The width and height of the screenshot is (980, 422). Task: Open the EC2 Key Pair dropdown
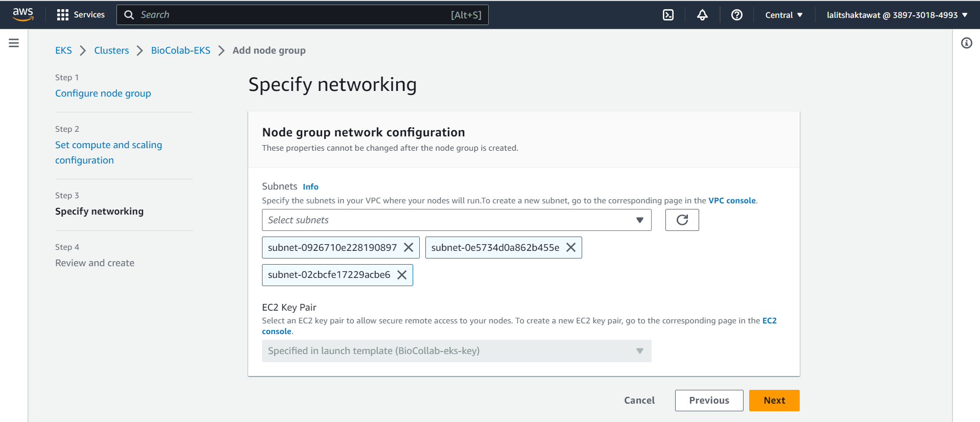click(x=457, y=351)
